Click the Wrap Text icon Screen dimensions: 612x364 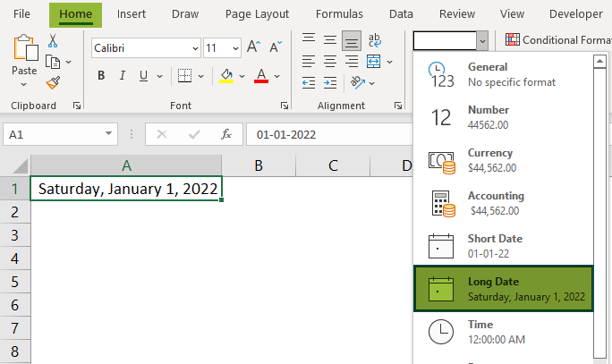point(374,39)
